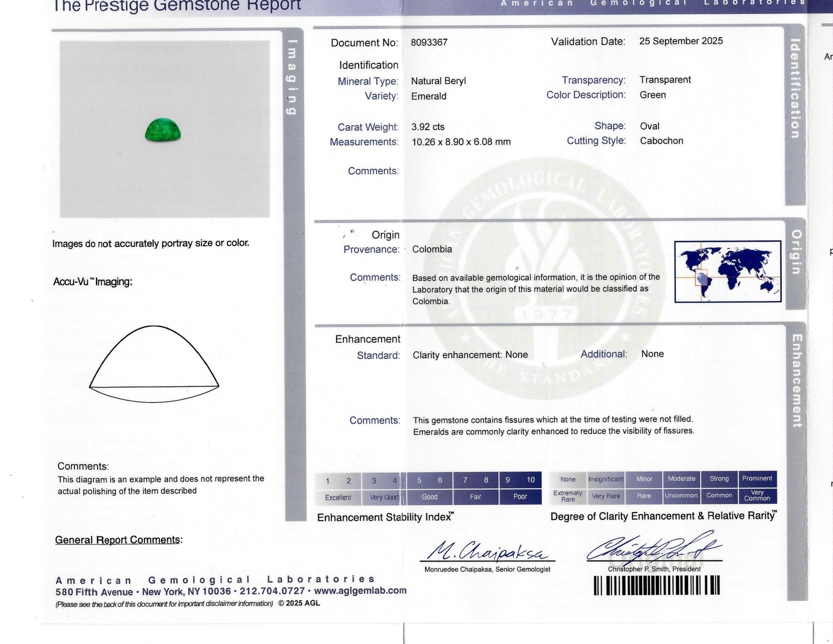Image resolution: width=833 pixels, height=644 pixels.
Task: Click the green emerald cabochon photo
Action: click(163, 130)
